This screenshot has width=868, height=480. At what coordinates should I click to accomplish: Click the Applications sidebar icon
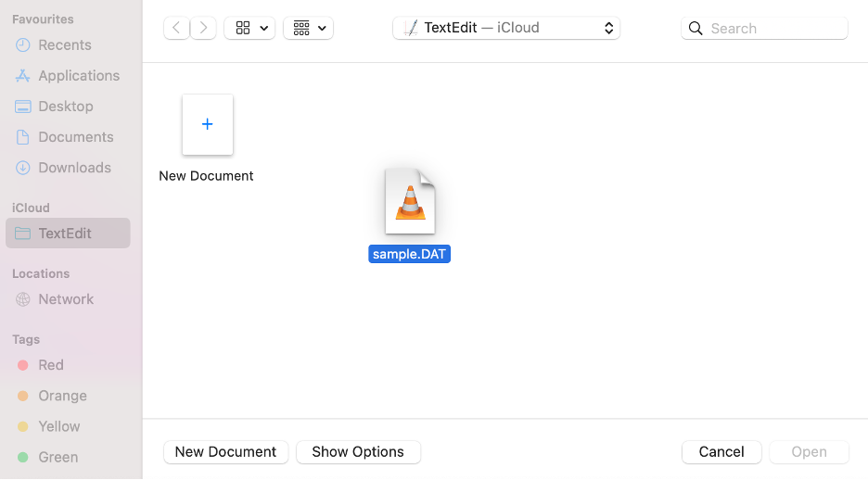pos(22,76)
